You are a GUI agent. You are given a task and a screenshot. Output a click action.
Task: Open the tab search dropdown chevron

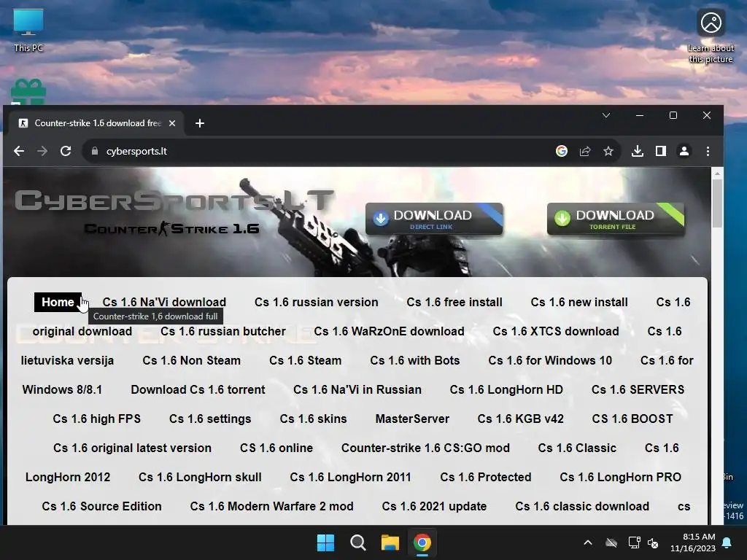[x=606, y=115]
